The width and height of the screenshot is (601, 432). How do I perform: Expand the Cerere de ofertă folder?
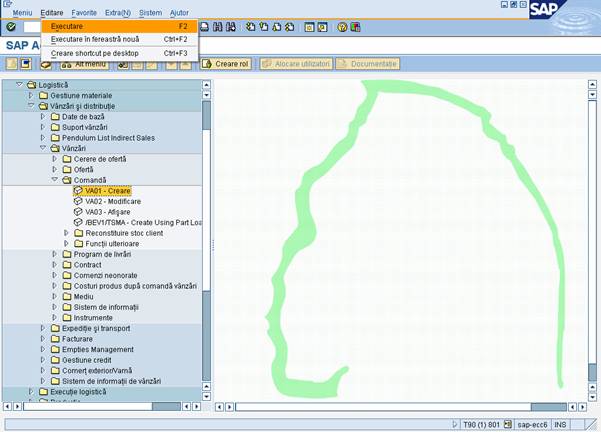point(54,158)
